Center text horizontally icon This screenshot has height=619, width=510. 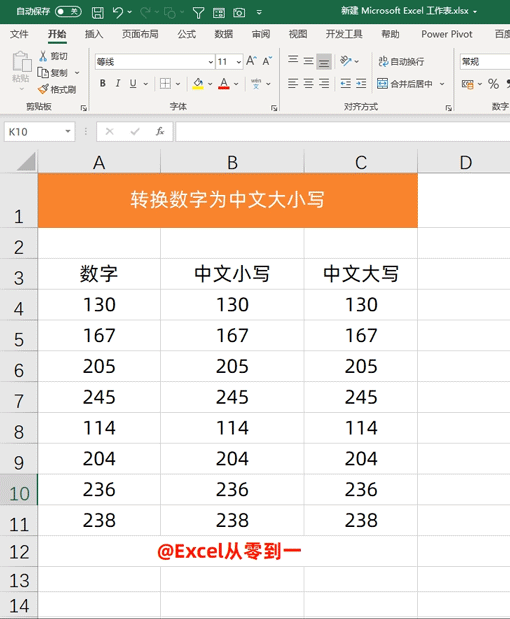(x=308, y=84)
